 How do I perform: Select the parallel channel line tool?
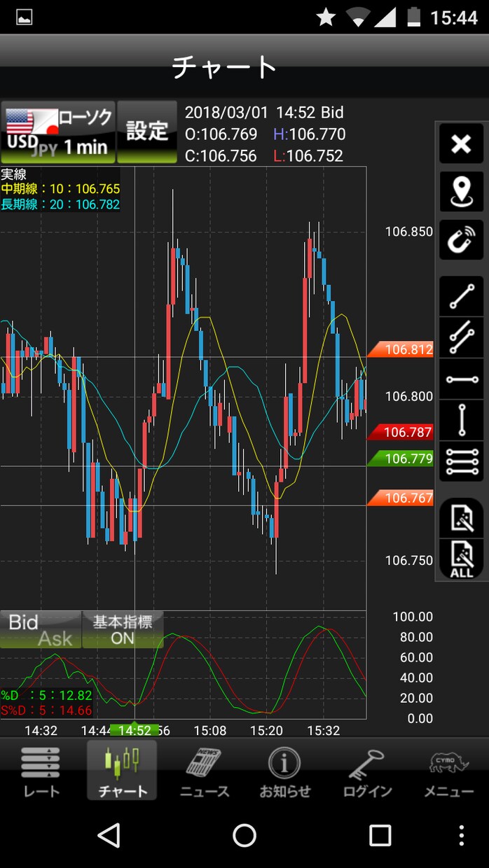coord(462,338)
